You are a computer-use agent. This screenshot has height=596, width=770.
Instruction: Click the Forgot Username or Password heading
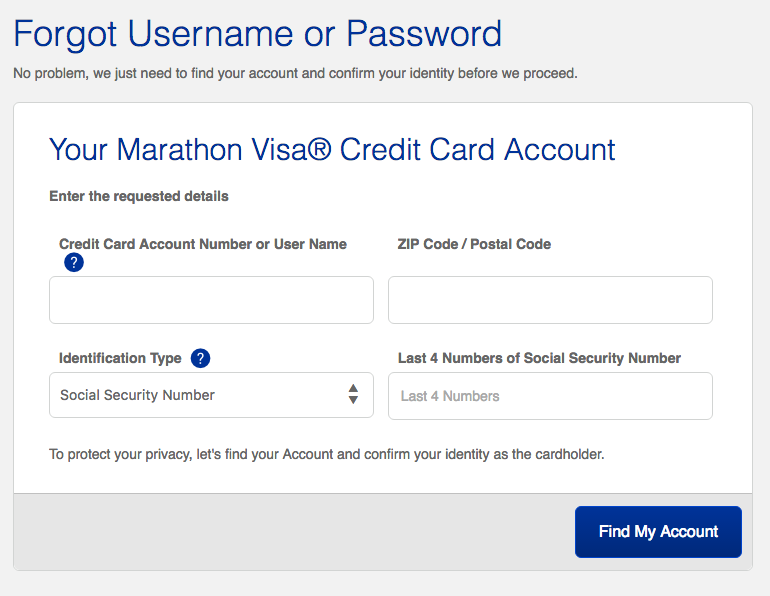[257, 34]
